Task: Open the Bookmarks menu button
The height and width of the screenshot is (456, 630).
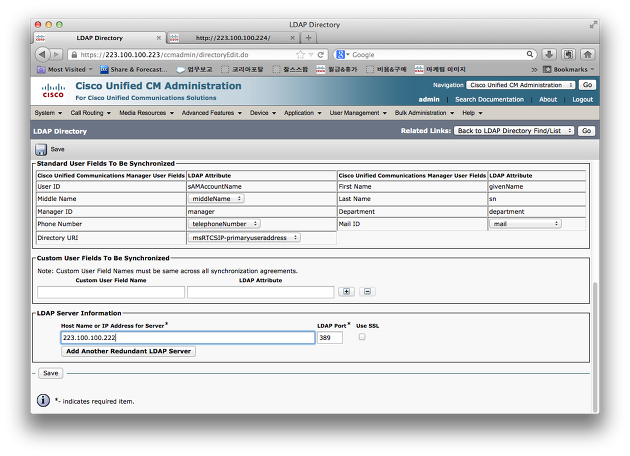Action: (569, 70)
